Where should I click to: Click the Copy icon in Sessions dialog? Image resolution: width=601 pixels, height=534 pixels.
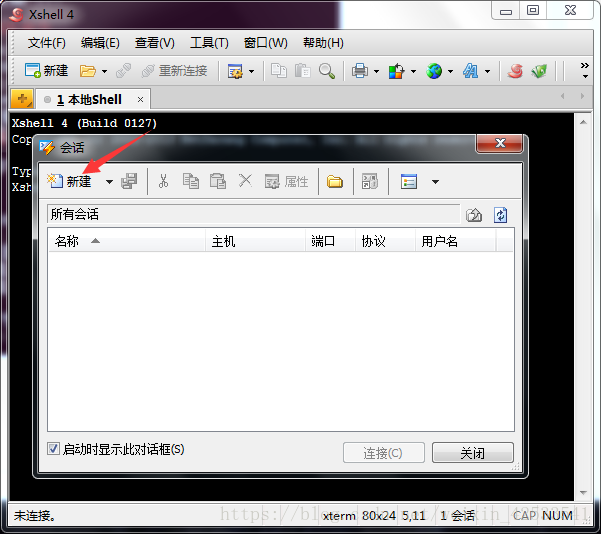190,181
